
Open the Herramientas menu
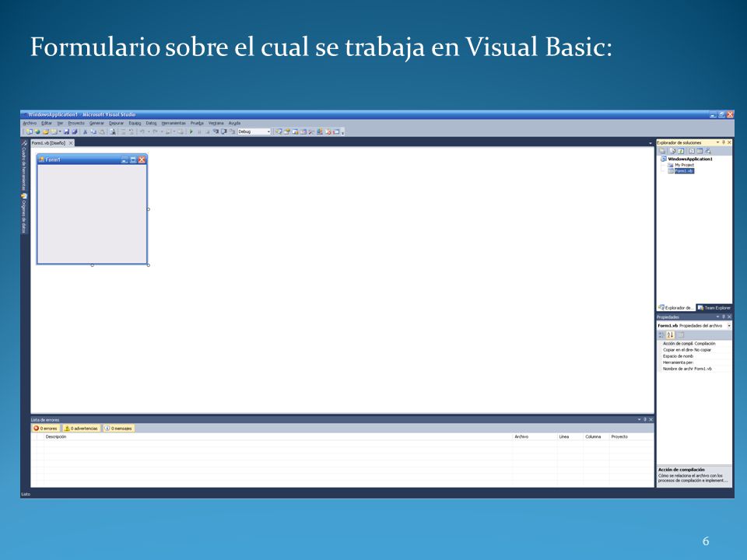pos(174,123)
